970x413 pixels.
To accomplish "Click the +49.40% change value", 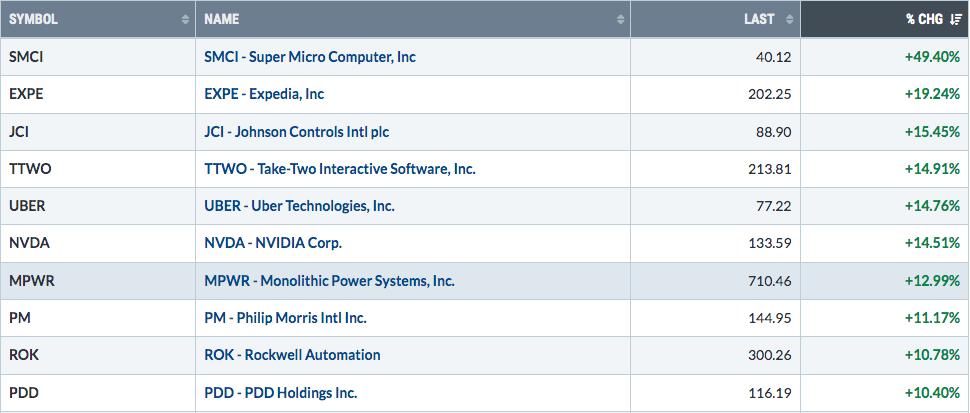I will [x=932, y=57].
